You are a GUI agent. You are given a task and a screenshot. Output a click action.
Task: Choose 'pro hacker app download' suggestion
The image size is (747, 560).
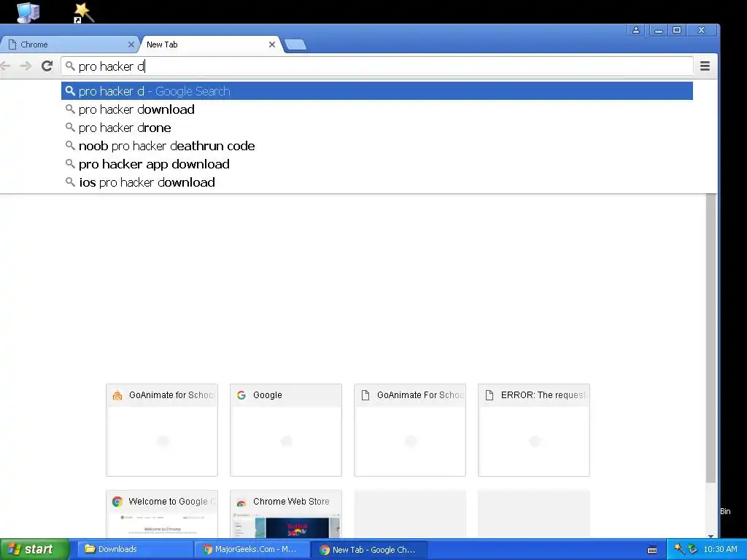coord(377,164)
